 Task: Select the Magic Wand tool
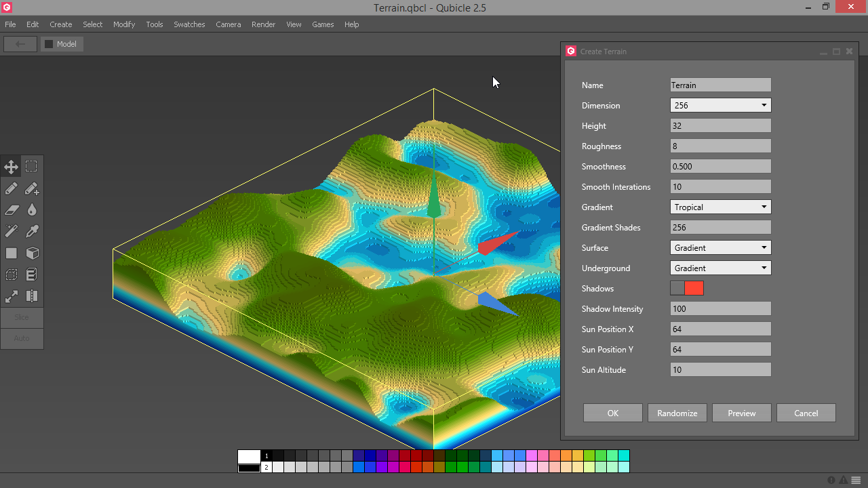[12, 232]
